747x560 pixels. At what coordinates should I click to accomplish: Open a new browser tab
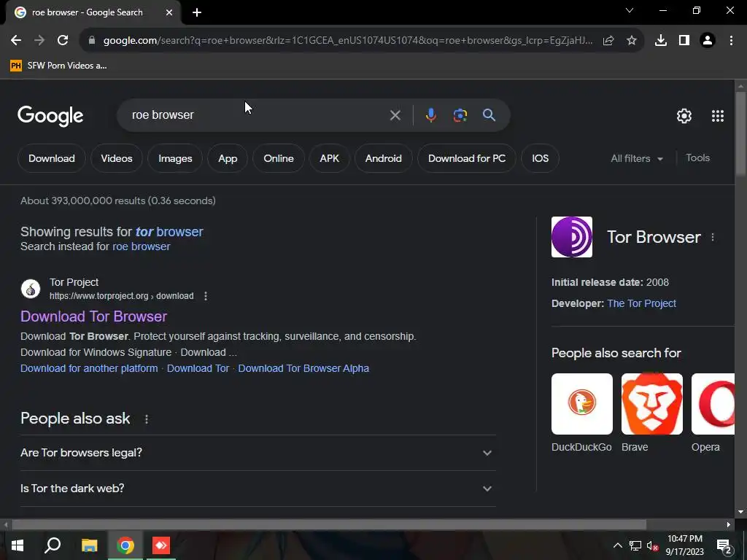point(197,12)
